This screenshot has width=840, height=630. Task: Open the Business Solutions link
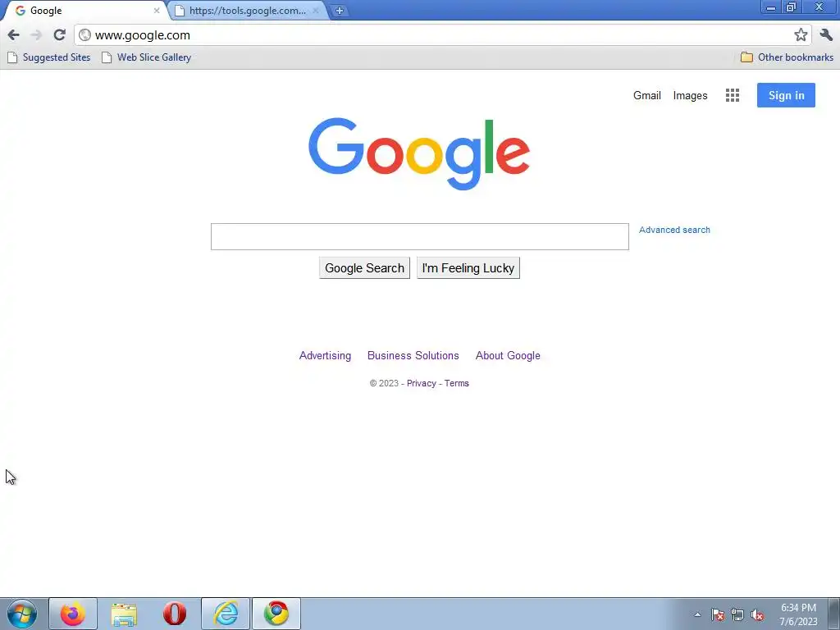pos(413,356)
